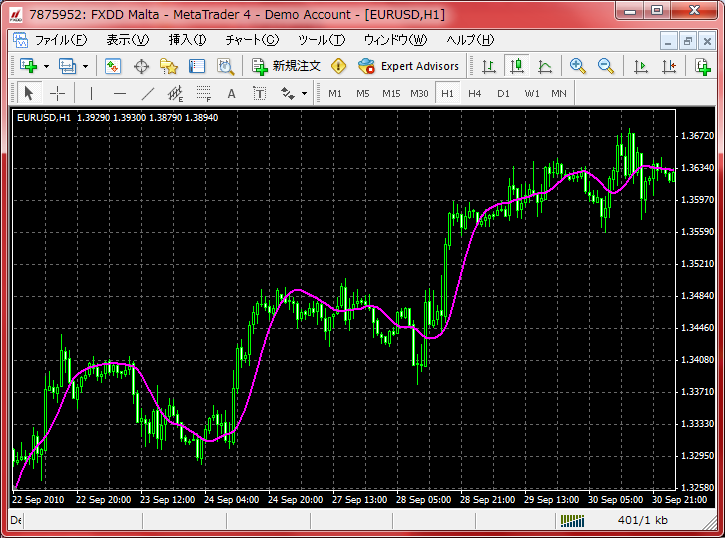Minimize the inner chart window

point(668,41)
